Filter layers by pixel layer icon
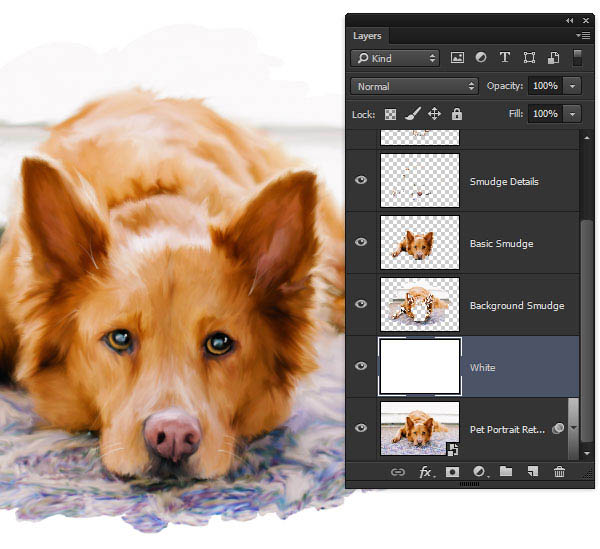This screenshot has height=549, width=600. (x=457, y=58)
